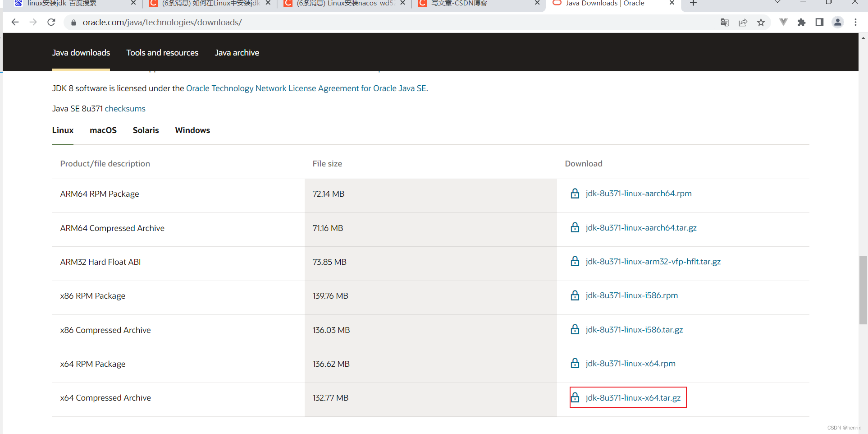868x434 pixels.
Task: Close the 写文章-CSDN博客 tab
Action: click(x=537, y=3)
